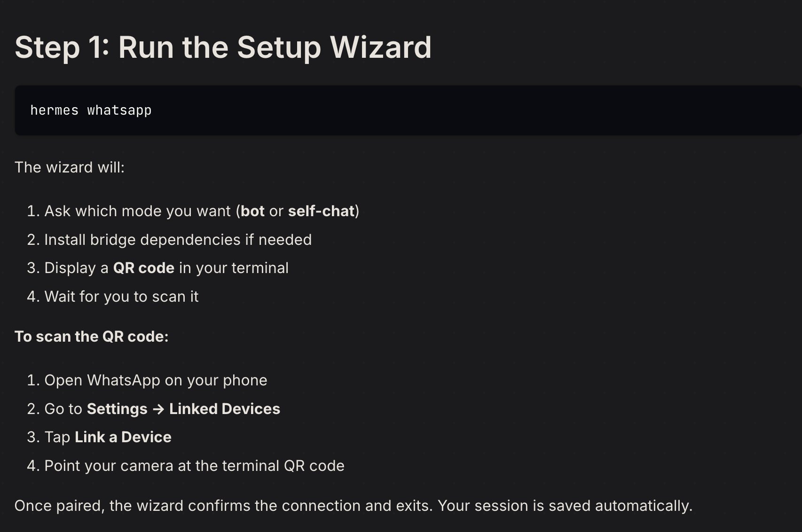Click "The wizard will:" paragraph
The height and width of the screenshot is (532, 802).
point(70,167)
